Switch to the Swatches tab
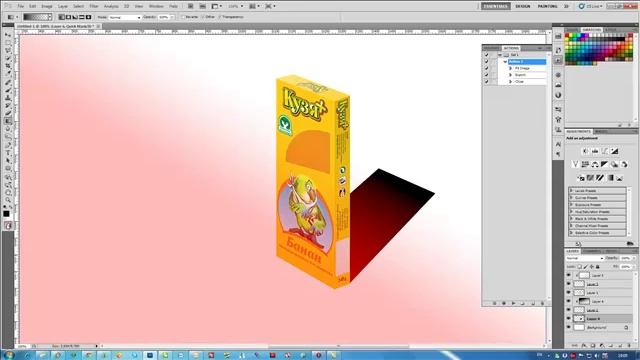 click(x=591, y=30)
